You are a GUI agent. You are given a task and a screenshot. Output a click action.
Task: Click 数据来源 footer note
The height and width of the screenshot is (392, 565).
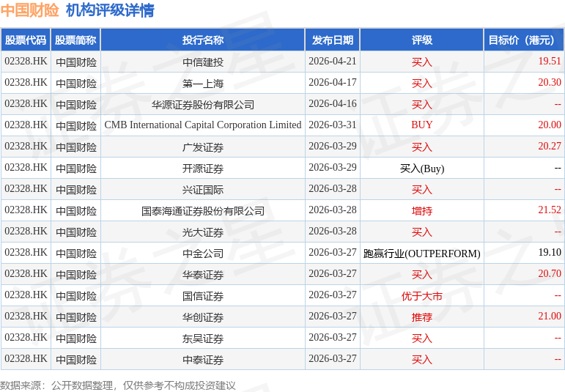(x=118, y=385)
